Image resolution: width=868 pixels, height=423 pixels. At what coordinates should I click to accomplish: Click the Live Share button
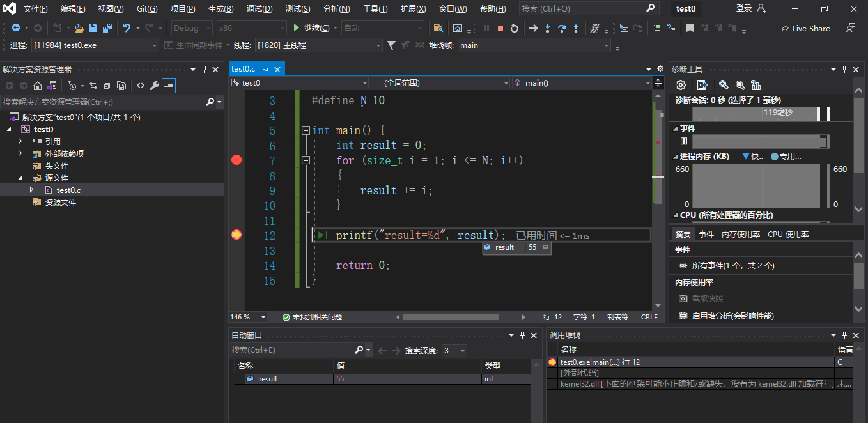(805, 28)
